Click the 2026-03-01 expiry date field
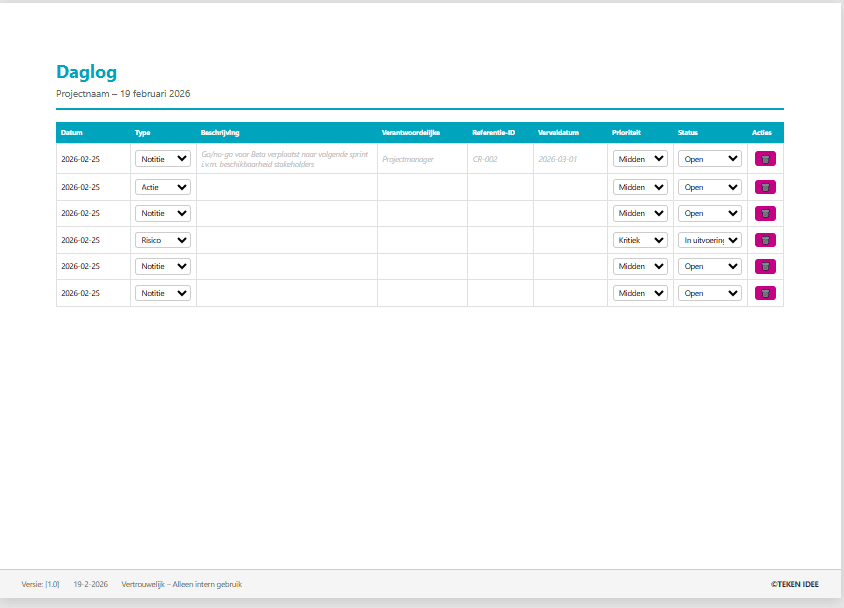The width and height of the screenshot is (844, 608). click(x=570, y=159)
